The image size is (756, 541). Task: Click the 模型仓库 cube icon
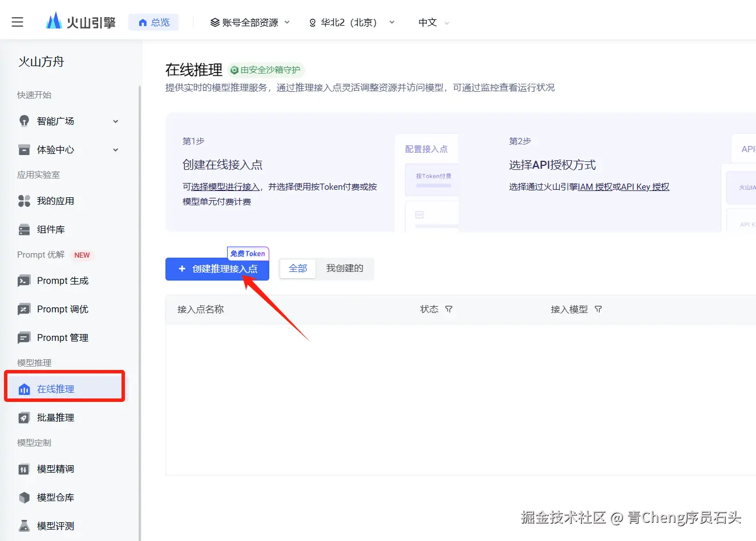[24, 497]
